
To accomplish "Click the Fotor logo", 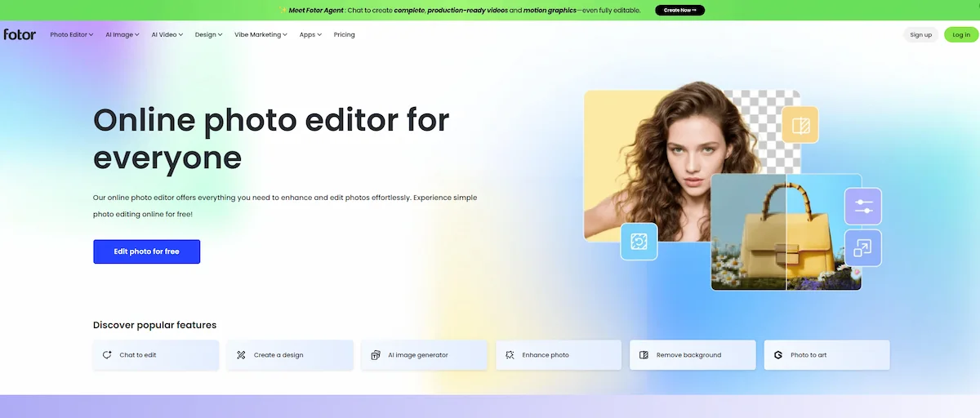I will (20, 34).
